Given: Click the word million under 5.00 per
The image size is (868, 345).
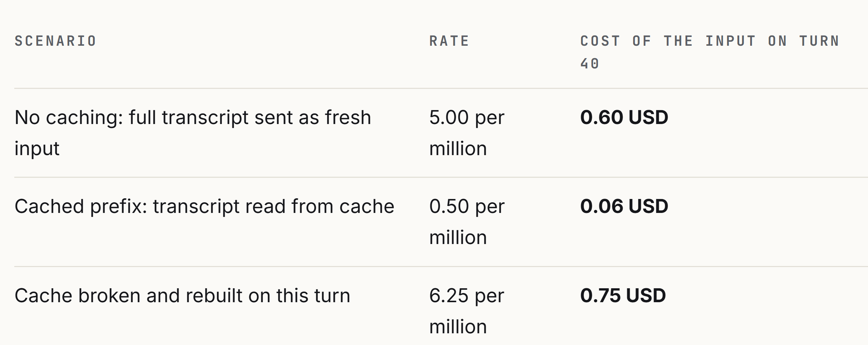Looking at the screenshot, I should pyautogui.click(x=458, y=149).
